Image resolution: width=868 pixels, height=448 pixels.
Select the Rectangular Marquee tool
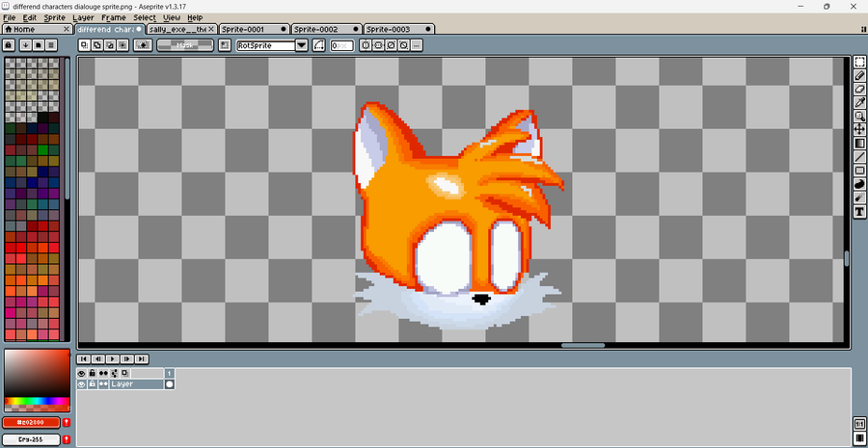click(859, 63)
